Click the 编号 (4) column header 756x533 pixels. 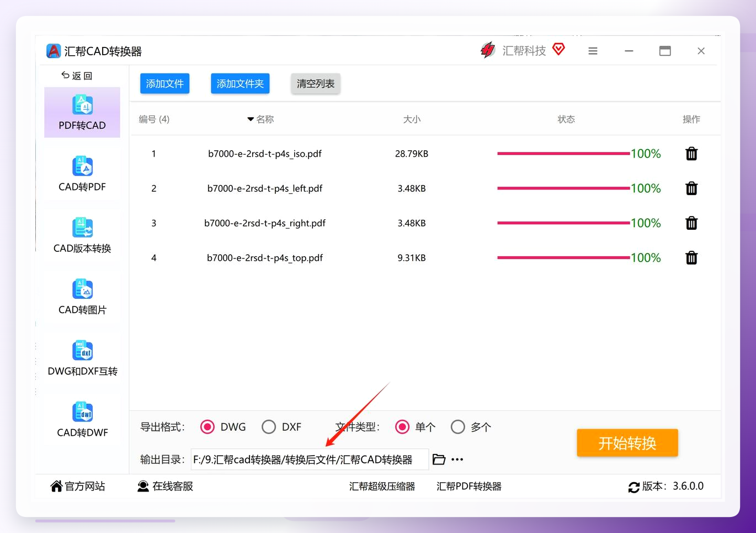154,119
